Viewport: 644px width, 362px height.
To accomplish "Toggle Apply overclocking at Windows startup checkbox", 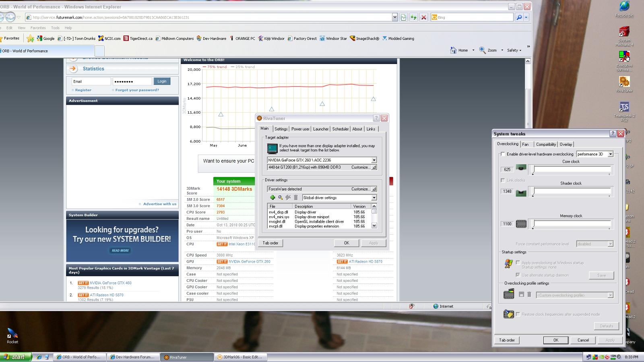I will pyautogui.click(x=518, y=263).
